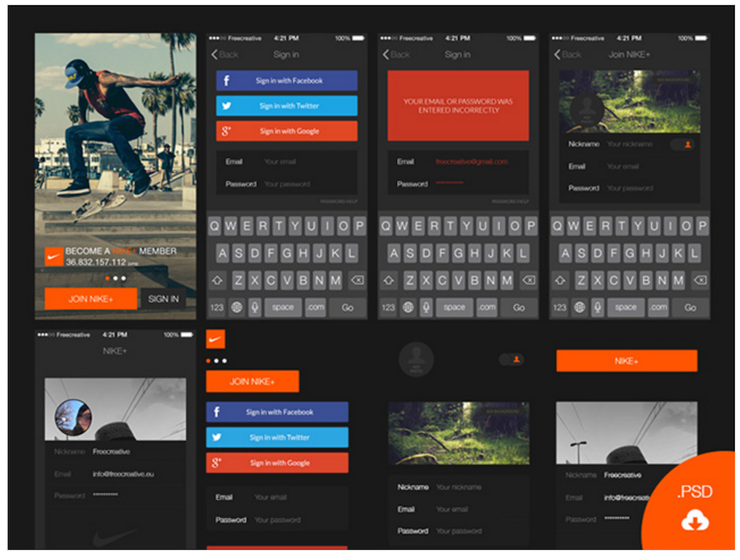Tap the 123 key on the Join NIKE+ keyboard

[560, 307]
